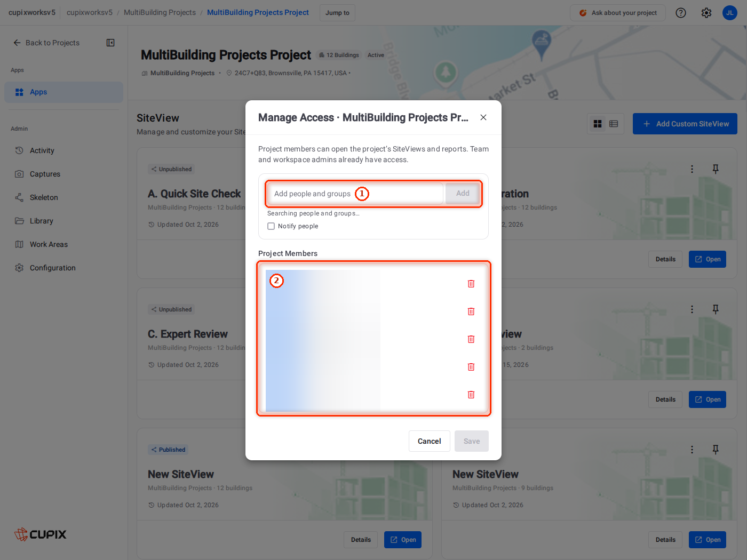Click the Active status badge
This screenshot has height=560, width=747.
click(376, 55)
